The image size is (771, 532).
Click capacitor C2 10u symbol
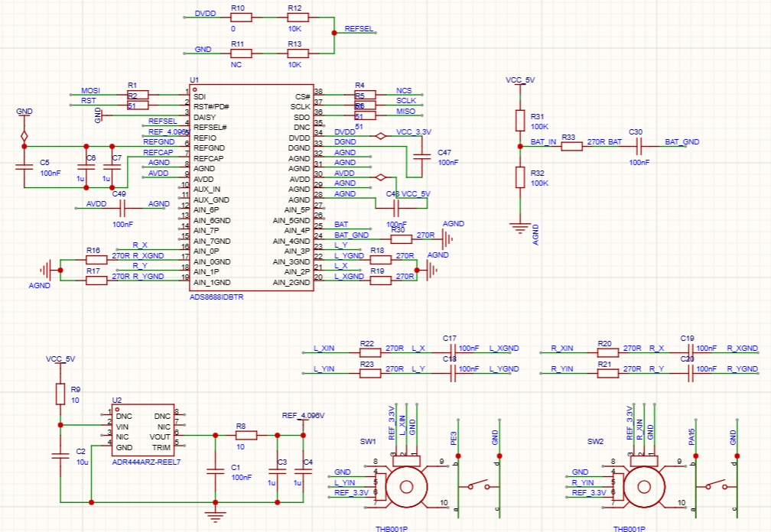tap(60, 456)
